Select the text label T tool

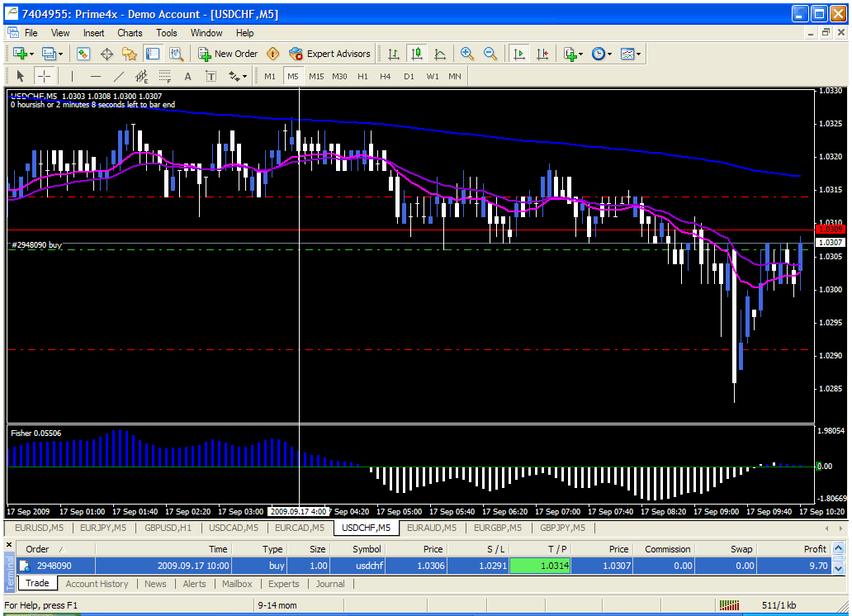tap(211, 77)
